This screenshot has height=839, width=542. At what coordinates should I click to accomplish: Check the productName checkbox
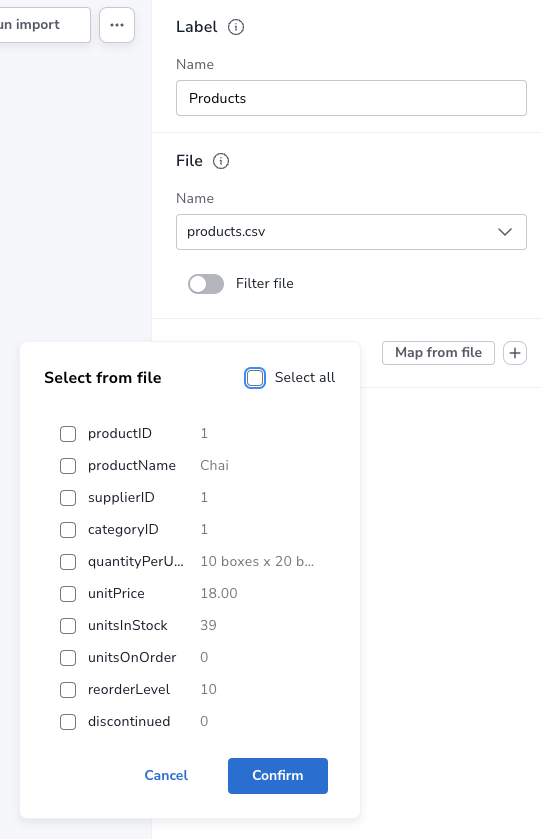[x=68, y=466]
